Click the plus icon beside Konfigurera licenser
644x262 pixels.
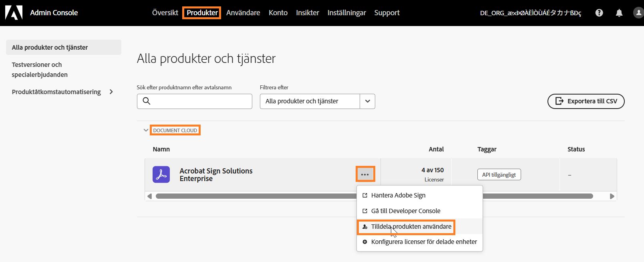(365, 242)
